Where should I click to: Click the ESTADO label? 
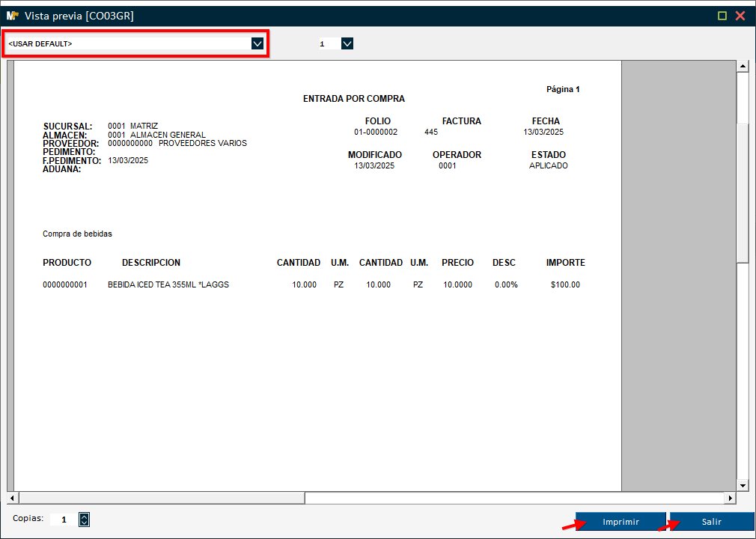(x=548, y=155)
